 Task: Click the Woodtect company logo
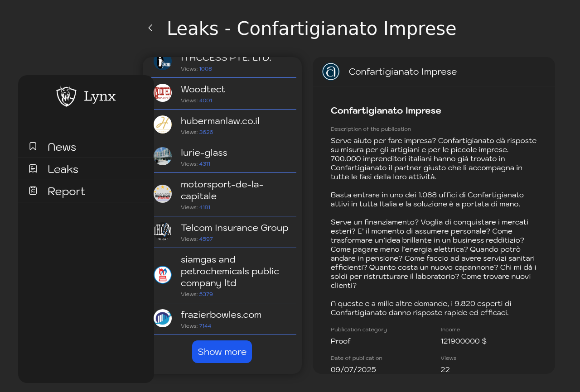(x=163, y=93)
